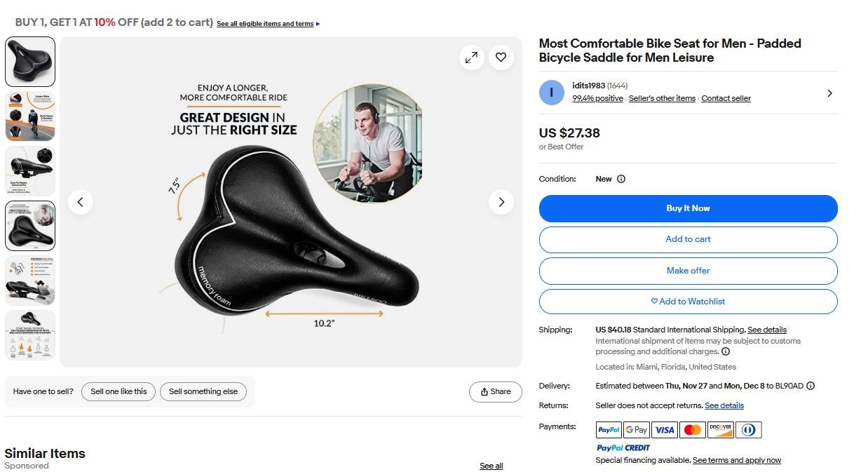Screen dimensions: 868x472
Task: Select the first saddle thumbnail
Action: tap(30, 62)
